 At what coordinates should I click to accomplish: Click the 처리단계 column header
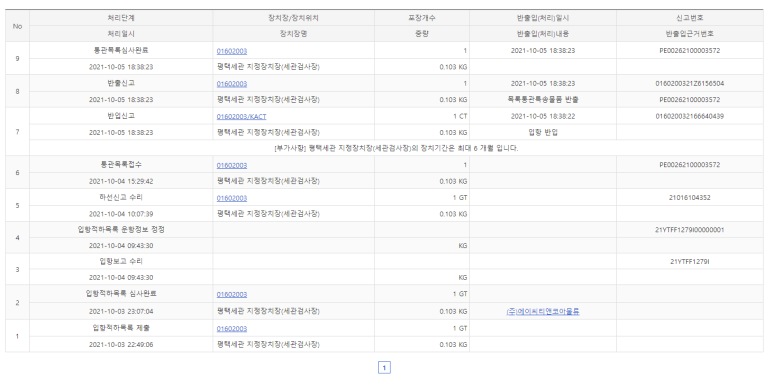121,18
